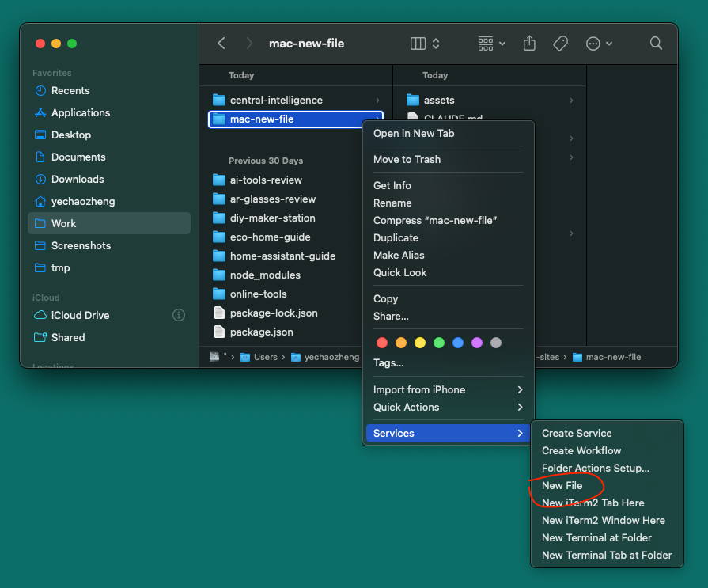Screen dimensions: 708x588
Task: Open Shared in the sidebar
Action: click(109, 337)
